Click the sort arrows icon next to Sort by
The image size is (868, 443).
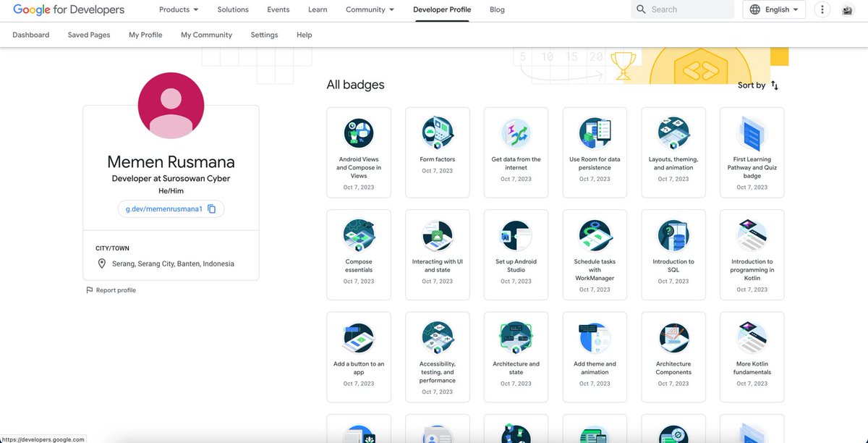(x=775, y=85)
